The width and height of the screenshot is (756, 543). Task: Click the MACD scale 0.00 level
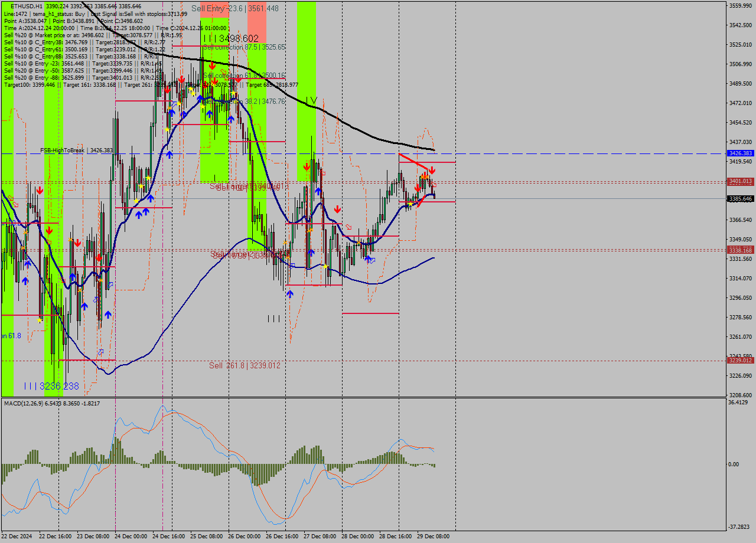[734, 465]
